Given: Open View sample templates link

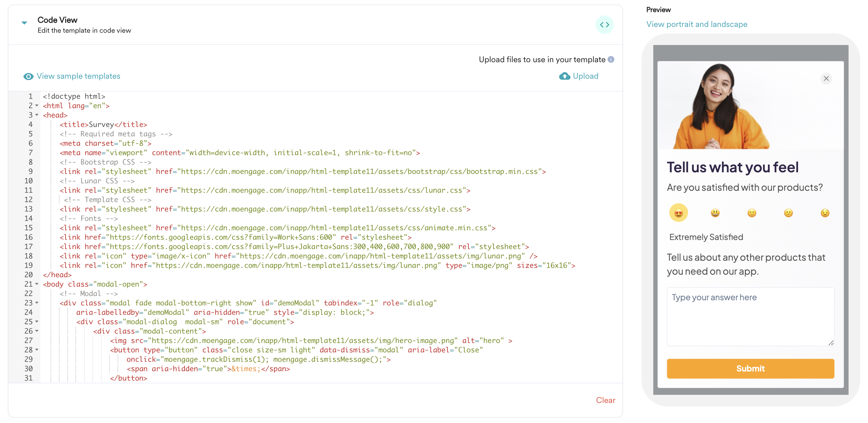Looking at the screenshot, I should click(78, 76).
